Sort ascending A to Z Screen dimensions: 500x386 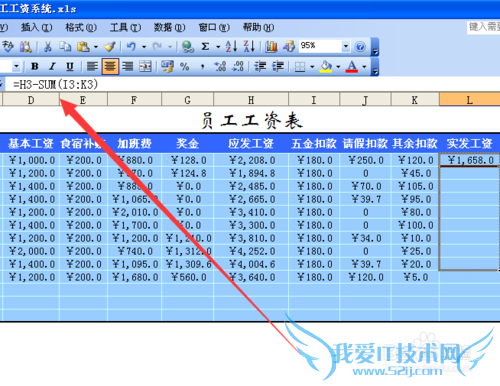pyautogui.click(x=231, y=47)
